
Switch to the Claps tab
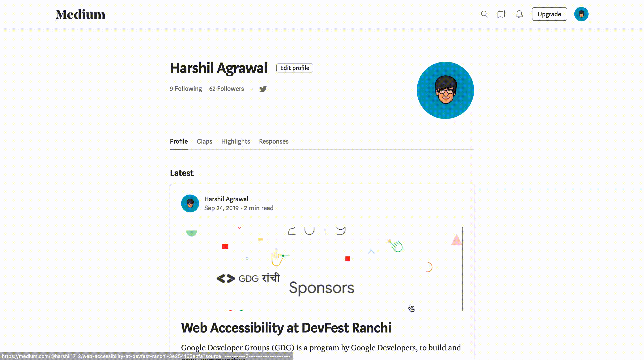pos(204,141)
